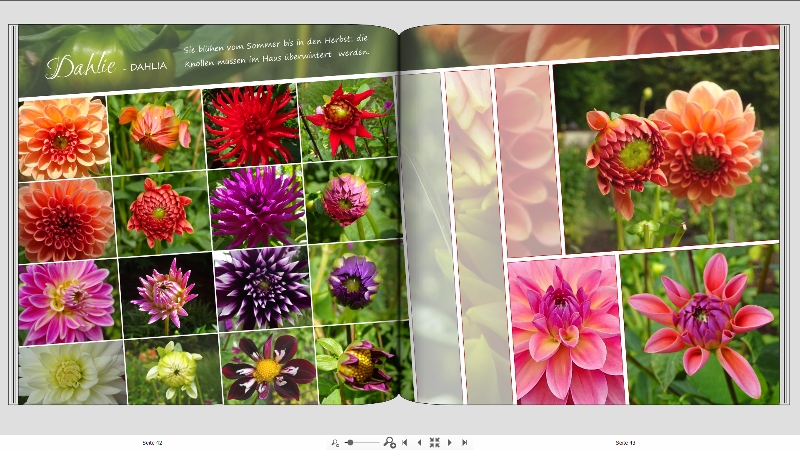Viewport: 800px width, 450px height.
Task: Click the pink dahlia close-up on right page
Action: point(565,330)
